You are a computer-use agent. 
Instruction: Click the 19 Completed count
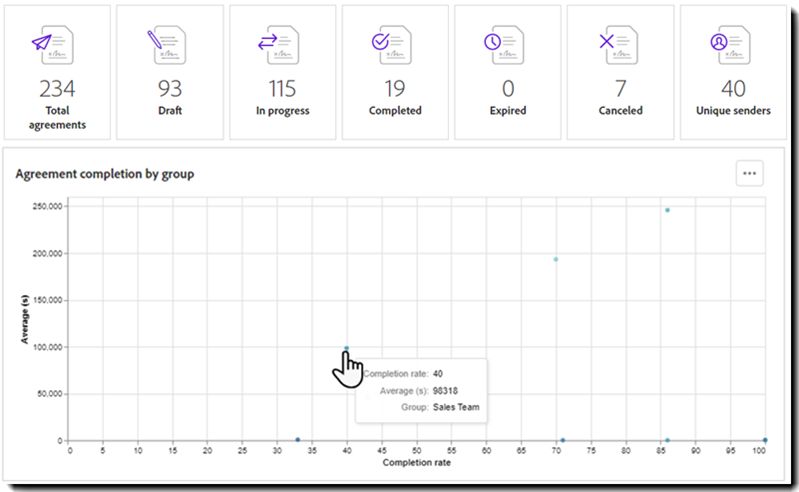coord(396,90)
